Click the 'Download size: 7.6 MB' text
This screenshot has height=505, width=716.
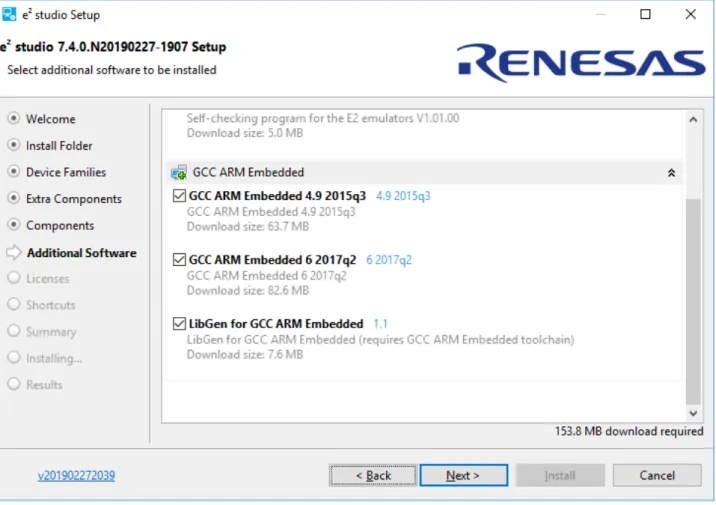[245, 354]
